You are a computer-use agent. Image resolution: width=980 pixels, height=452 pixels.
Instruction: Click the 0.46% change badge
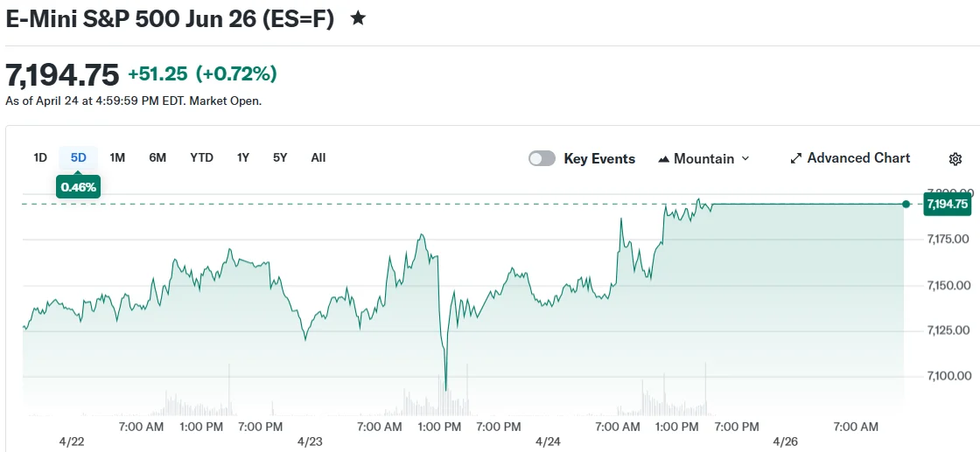point(79,187)
